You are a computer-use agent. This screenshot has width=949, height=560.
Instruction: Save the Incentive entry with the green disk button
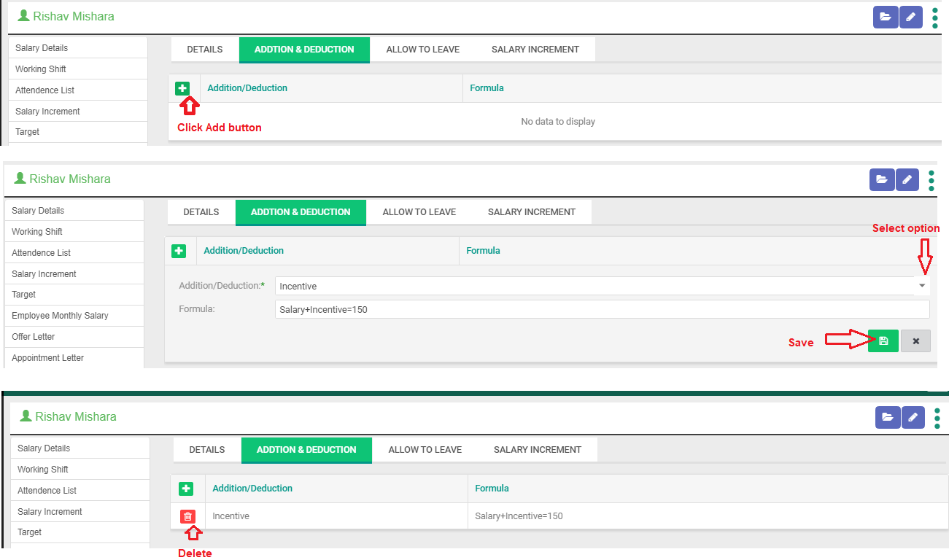(x=883, y=341)
